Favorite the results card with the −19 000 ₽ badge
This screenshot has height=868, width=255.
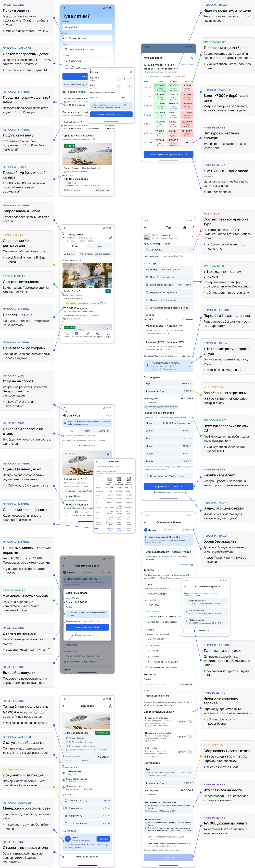click(108, 328)
